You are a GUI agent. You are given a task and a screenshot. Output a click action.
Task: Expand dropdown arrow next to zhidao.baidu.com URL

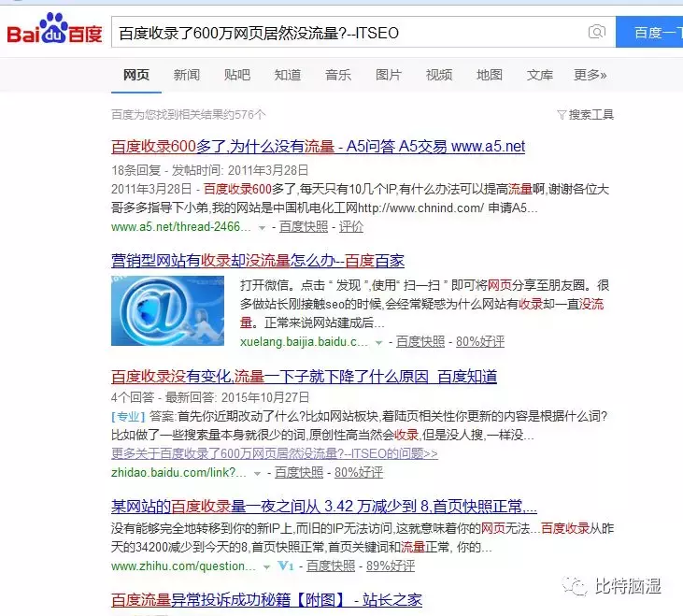(257, 474)
